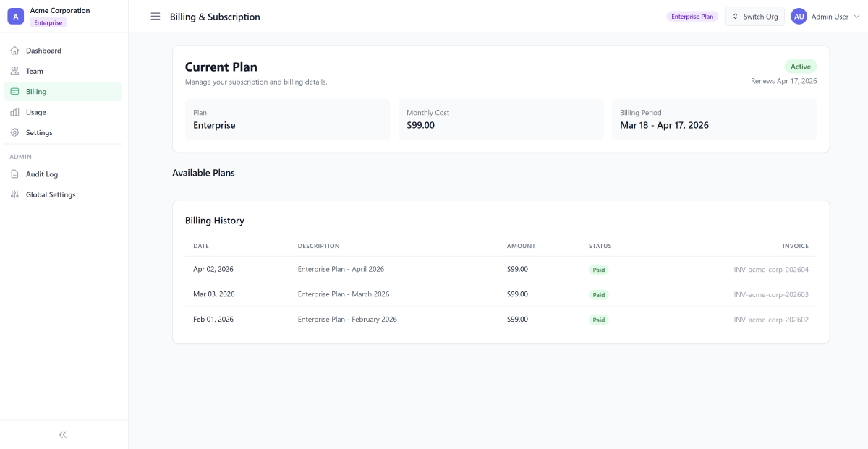Open the Switch Org dropdown

[x=754, y=17]
